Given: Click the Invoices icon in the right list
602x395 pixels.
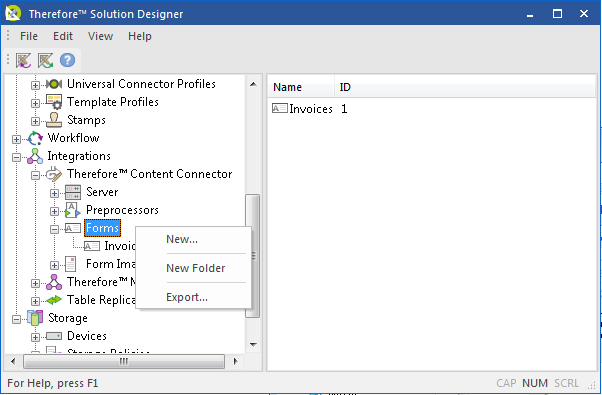Looking at the screenshot, I should tap(280, 108).
